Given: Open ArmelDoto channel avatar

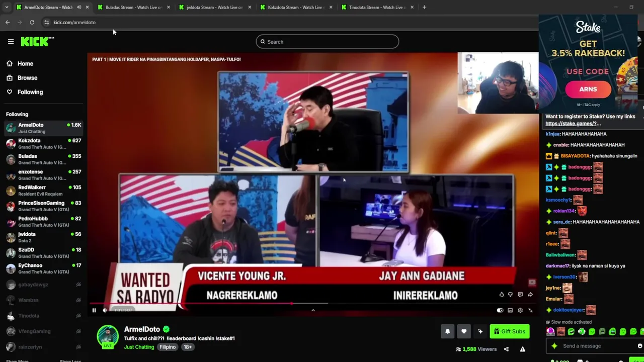Looking at the screenshot, I should click(x=108, y=336).
